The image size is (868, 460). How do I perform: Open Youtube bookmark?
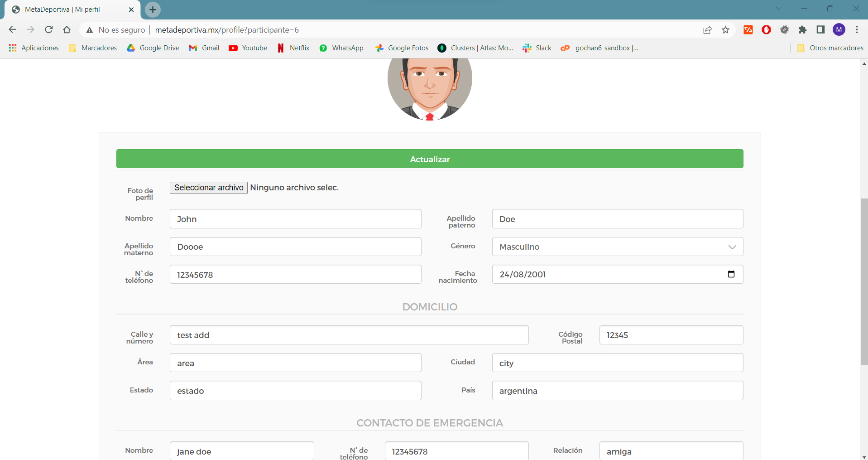(248, 48)
